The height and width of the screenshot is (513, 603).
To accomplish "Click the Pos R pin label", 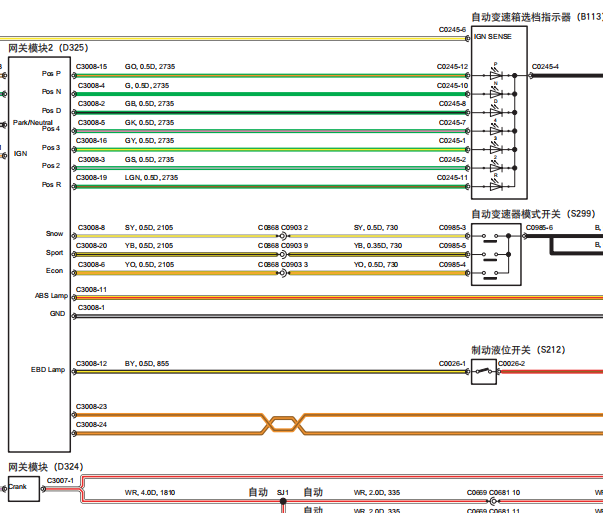I will coord(51,185).
